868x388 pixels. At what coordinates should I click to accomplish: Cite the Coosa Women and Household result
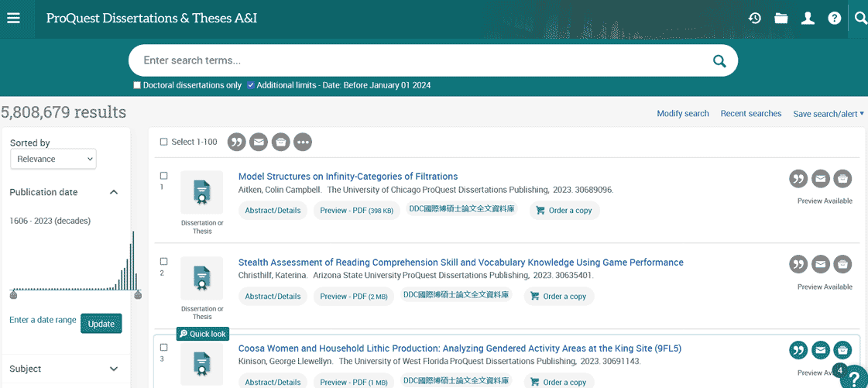point(798,350)
